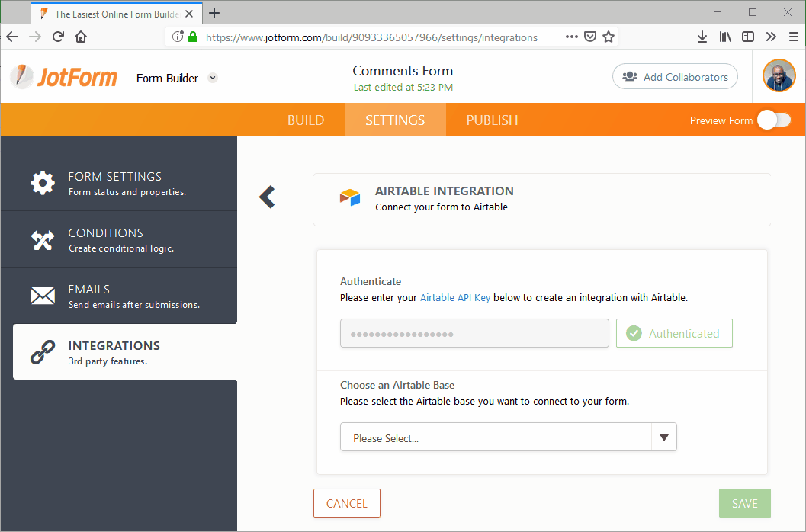Go to browser home page icon
Screen dimensions: 806x532
(81, 37)
